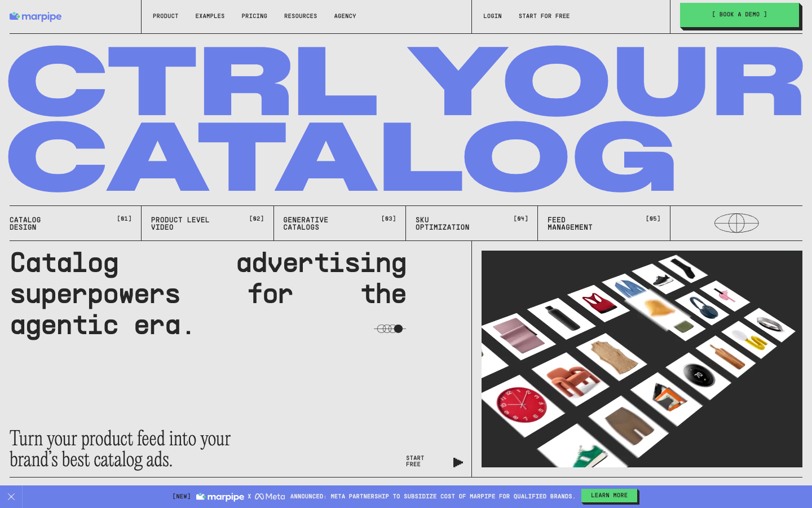Click the Login link

click(492, 16)
